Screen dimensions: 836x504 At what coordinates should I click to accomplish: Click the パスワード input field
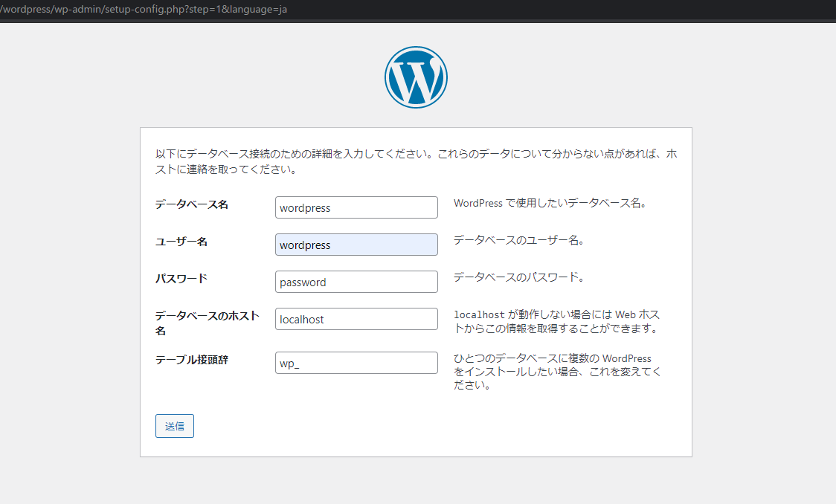356,282
